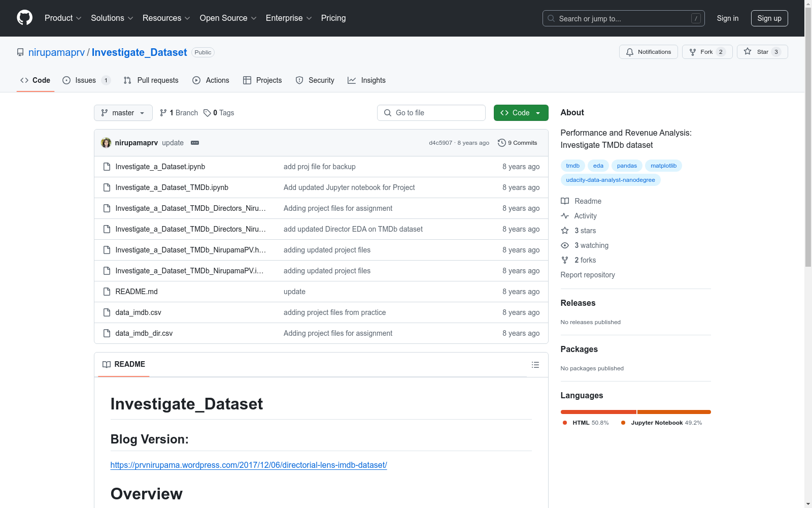Click the commit details ellipsis icon
The height and width of the screenshot is (508, 812).
[x=195, y=143]
